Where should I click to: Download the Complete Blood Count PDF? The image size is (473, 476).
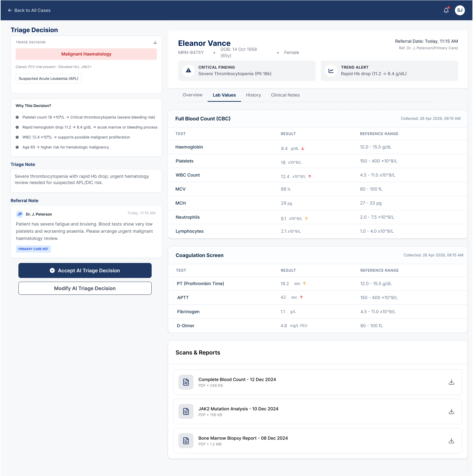(x=451, y=382)
